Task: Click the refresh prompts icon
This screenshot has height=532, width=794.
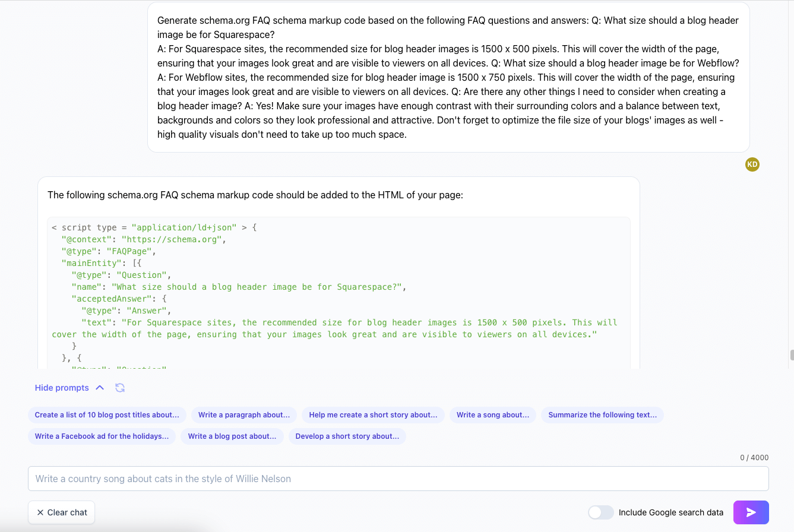Action: [120, 388]
